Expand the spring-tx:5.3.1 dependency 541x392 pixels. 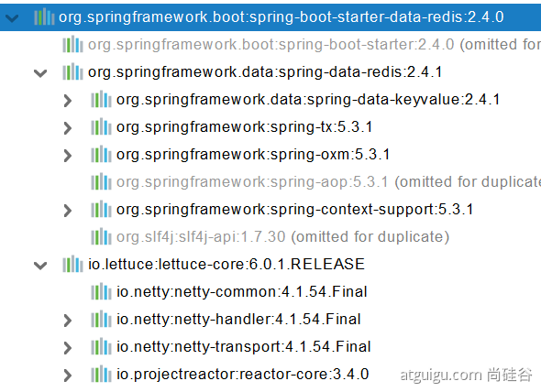tap(68, 128)
